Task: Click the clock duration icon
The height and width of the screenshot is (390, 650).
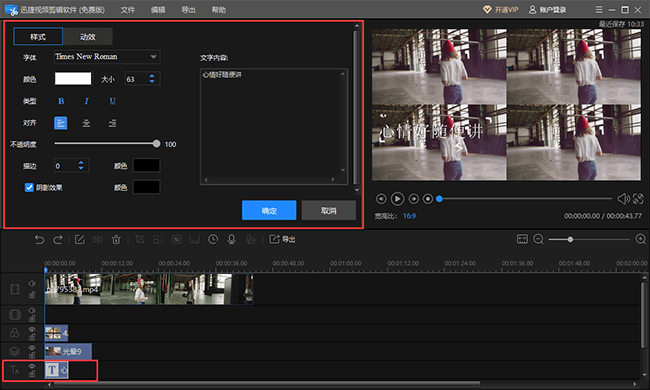Action: pos(213,240)
